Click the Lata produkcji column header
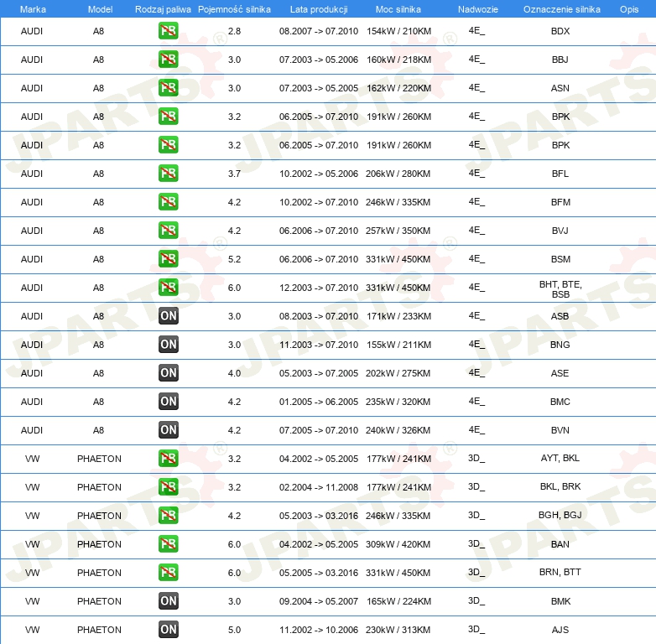Image resolution: width=656 pixels, height=644 pixels. (x=319, y=9)
